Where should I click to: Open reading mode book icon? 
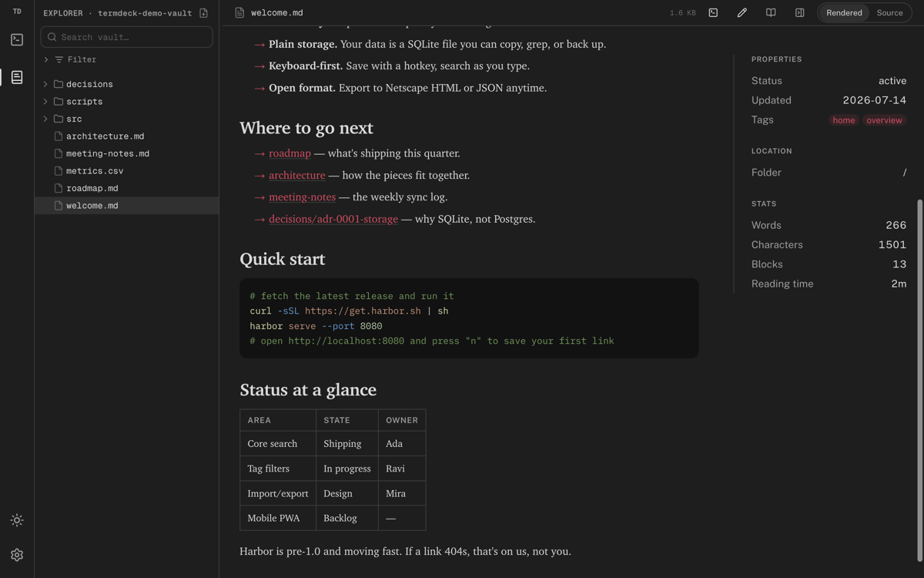pos(771,13)
